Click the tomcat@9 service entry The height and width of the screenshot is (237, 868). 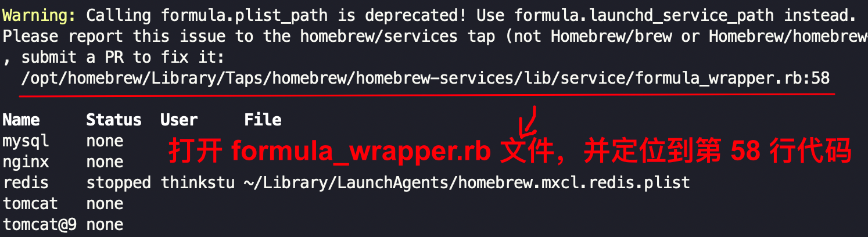click(40, 225)
